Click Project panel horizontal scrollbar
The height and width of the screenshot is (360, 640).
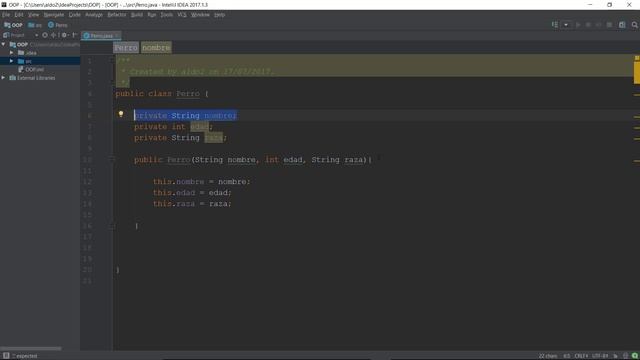31,349
